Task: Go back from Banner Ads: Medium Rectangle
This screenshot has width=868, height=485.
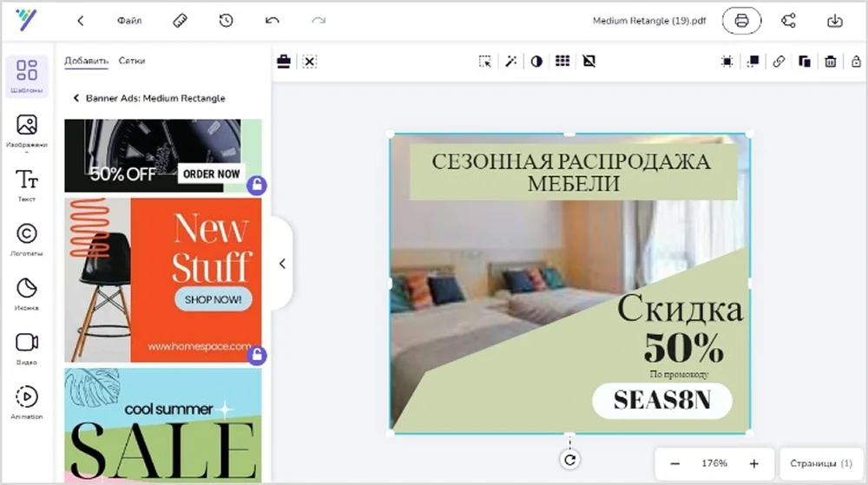Action: pos(76,99)
